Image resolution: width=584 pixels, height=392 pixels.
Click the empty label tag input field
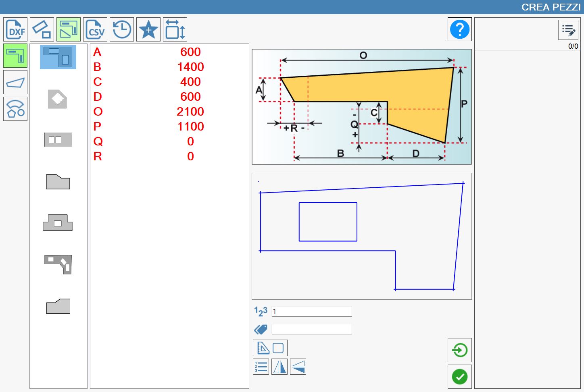(x=312, y=329)
